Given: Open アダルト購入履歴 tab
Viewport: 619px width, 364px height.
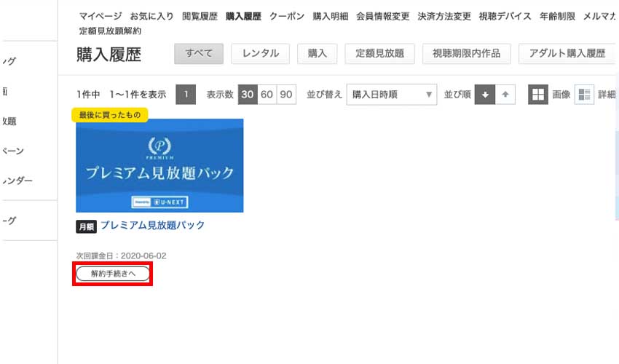Looking at the screenshot, I should click(x=567, y=53).
